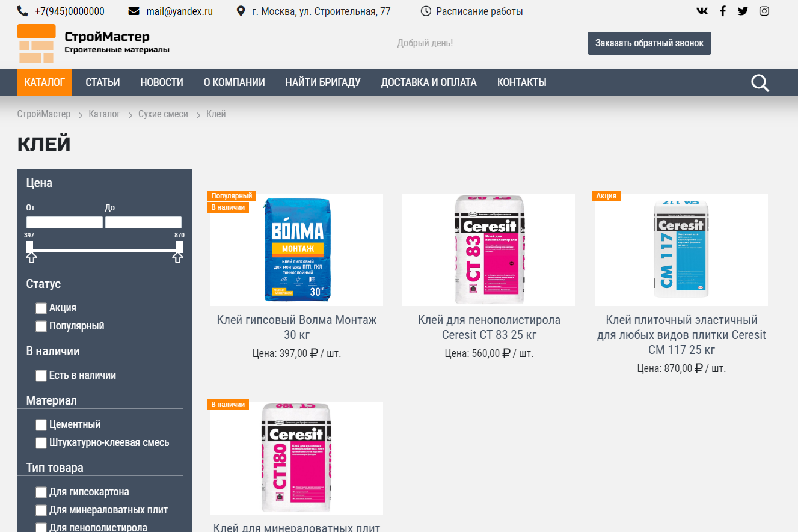The image size is (798, 532).
Task: Click the clock icon beside Расписание работы
Action: point(426,11)
